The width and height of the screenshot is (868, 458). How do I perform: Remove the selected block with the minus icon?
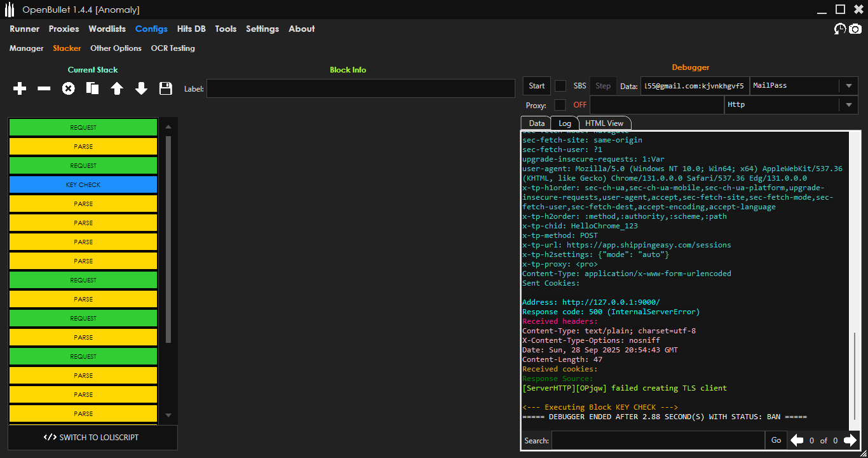pos(44,89)
